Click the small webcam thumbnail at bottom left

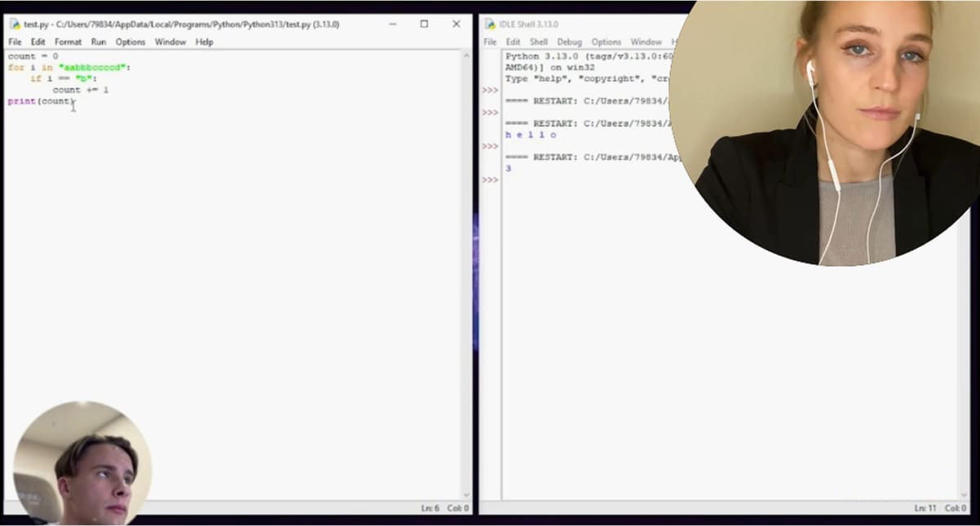pyautogui.click(x=82, y=462)
